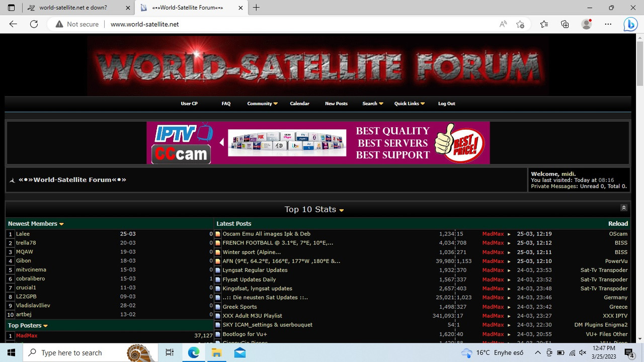This screenshot has width=644, height=362.
Task: Go to last post of FRENCH FOOTBALL thread
Action: [x=509, y=243]
